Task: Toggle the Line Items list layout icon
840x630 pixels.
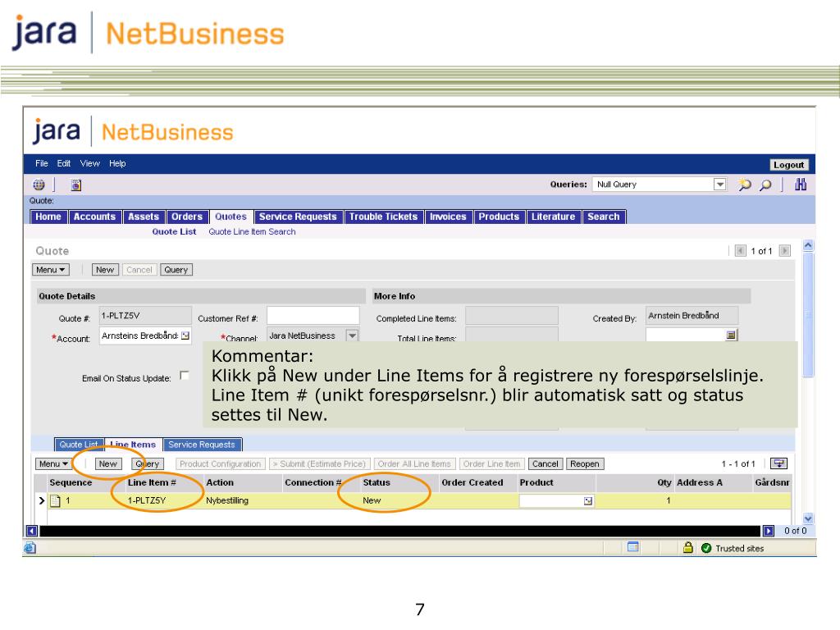Action: tap(779, 463)
